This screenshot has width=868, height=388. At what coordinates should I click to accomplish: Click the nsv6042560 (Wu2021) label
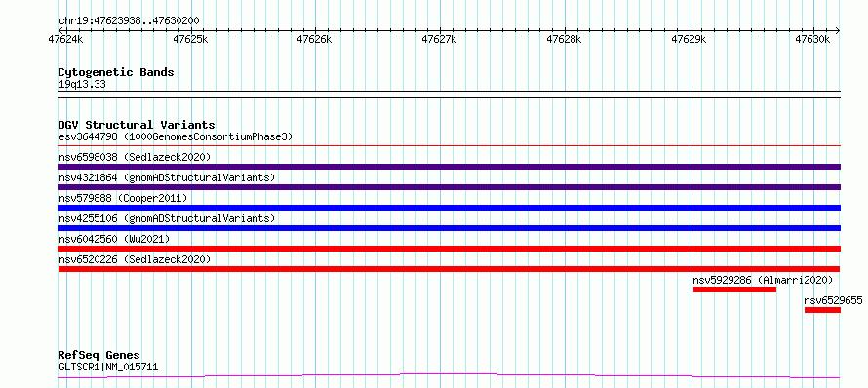(114, 239)
